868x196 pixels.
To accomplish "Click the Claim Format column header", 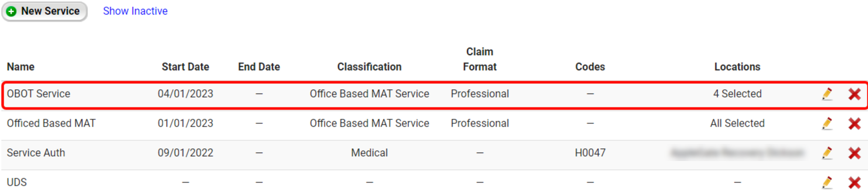I will point(479,59).
